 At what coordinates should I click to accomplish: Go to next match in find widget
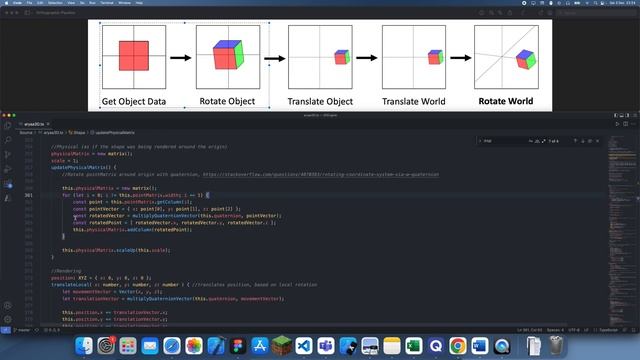[582, 141]
